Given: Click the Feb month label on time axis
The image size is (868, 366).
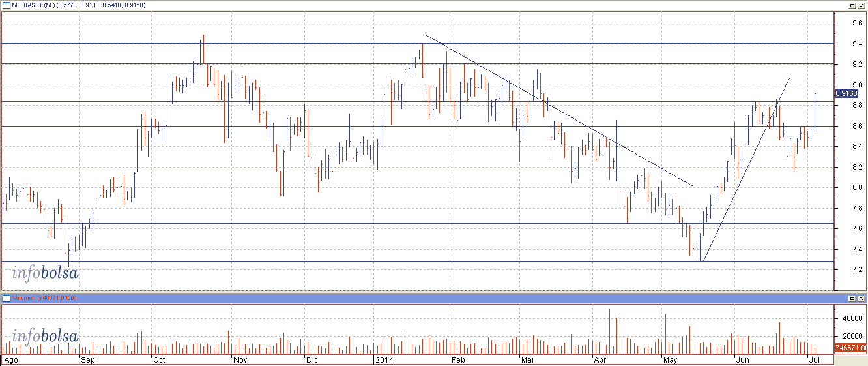Looking at the screenshot, I should click(x=457, y=359).
